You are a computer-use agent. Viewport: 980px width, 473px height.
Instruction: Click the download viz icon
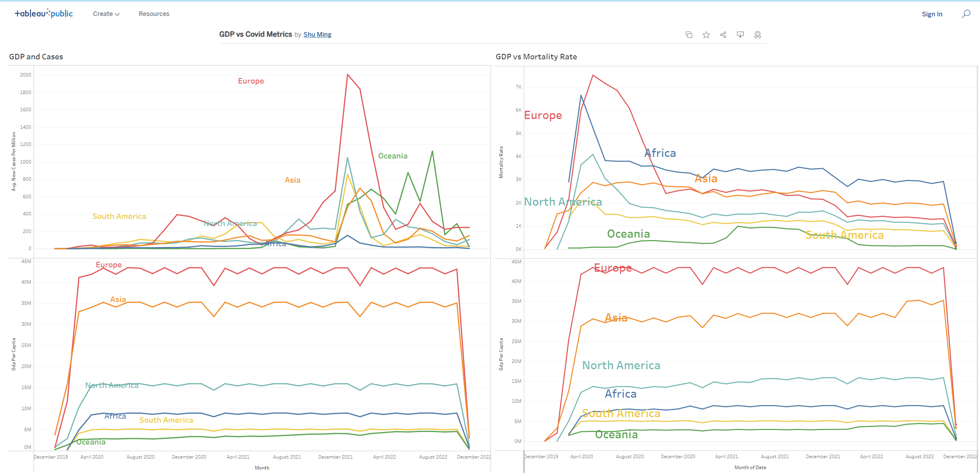740,35
